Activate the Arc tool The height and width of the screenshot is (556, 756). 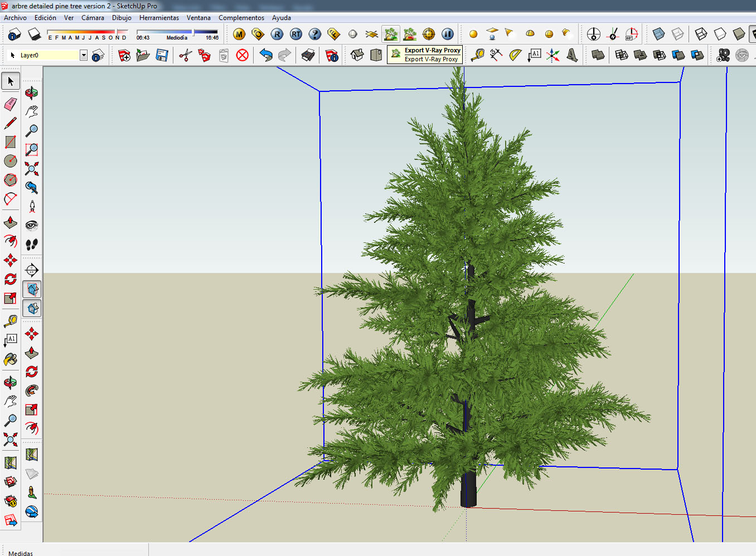pos(11,199)
